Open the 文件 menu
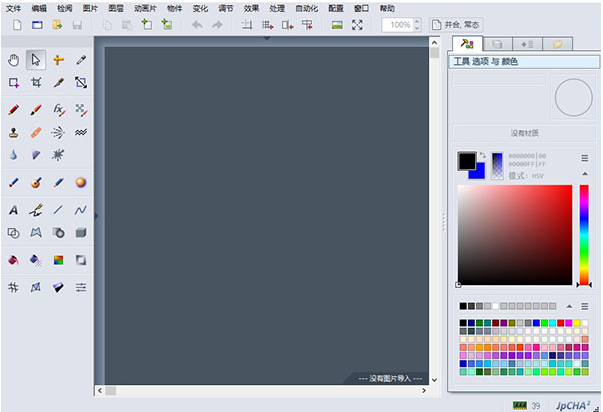The height and width of the screenshot is (412, 603). pyautogui.click(x=12, y=7)
